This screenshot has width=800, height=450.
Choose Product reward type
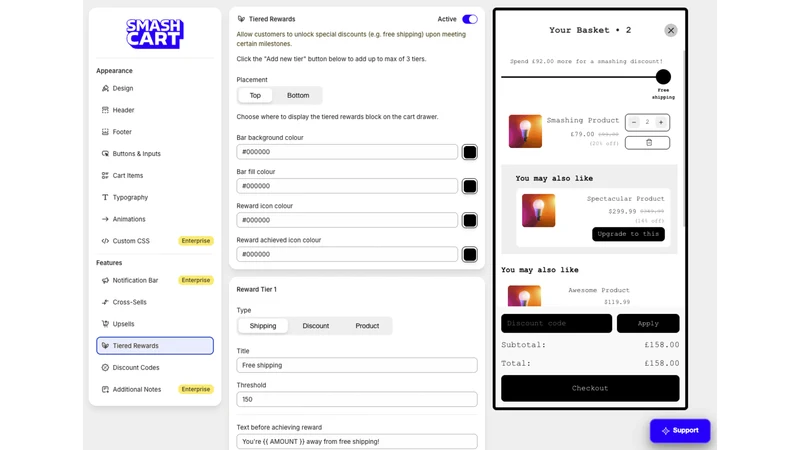click(x=367, y=326)
